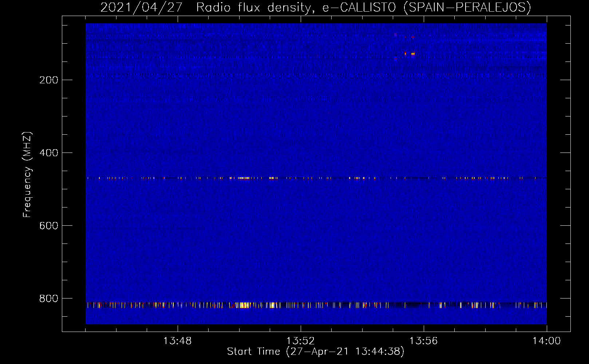Click the 14:00 time tick label

546,341
